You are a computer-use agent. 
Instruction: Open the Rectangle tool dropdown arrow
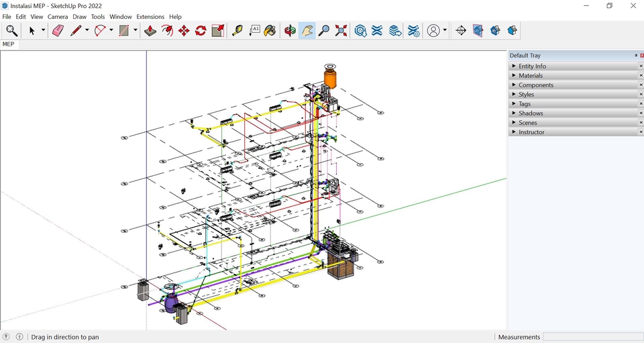[x=135, y=30]
